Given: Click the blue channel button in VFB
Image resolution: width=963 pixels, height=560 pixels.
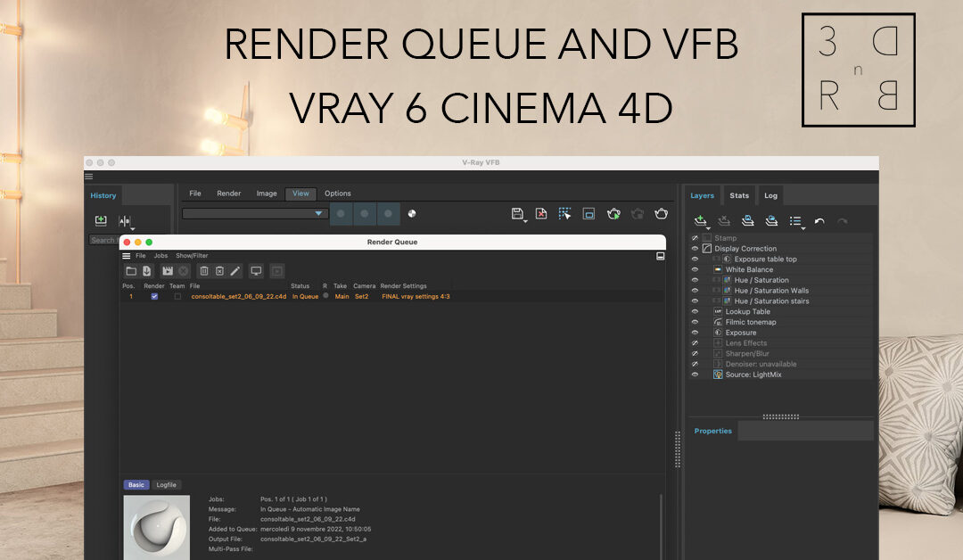Looking at the screenshot, I should pyautogui.click(x=388, y=214).
